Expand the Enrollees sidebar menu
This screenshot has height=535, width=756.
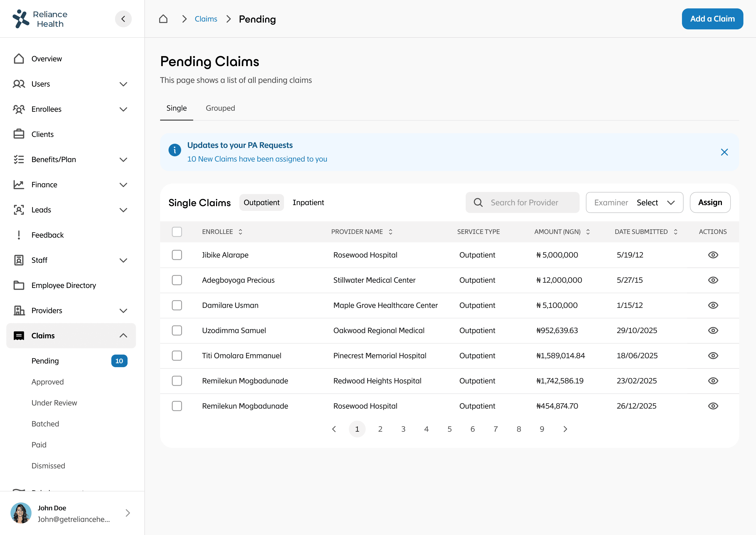[x=123, y=109]
